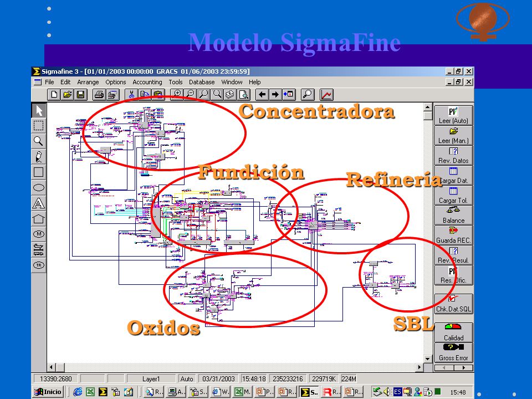Open the Edit menu

point(65,82)
